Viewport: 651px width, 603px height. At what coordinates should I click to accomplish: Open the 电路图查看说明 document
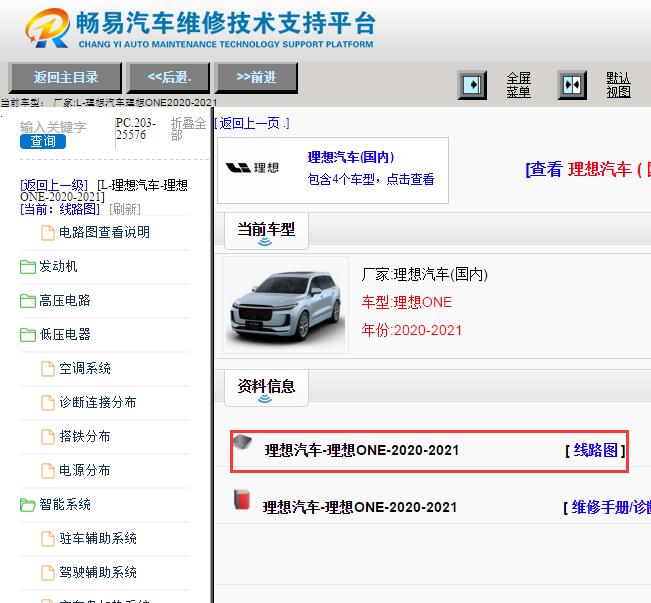coord(104,232)
